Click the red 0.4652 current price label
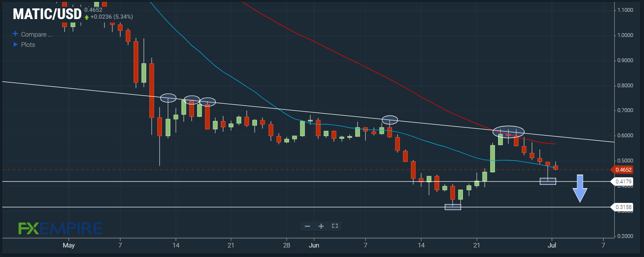The height and width of the screenshot is (257, 644). coord(623,170)
